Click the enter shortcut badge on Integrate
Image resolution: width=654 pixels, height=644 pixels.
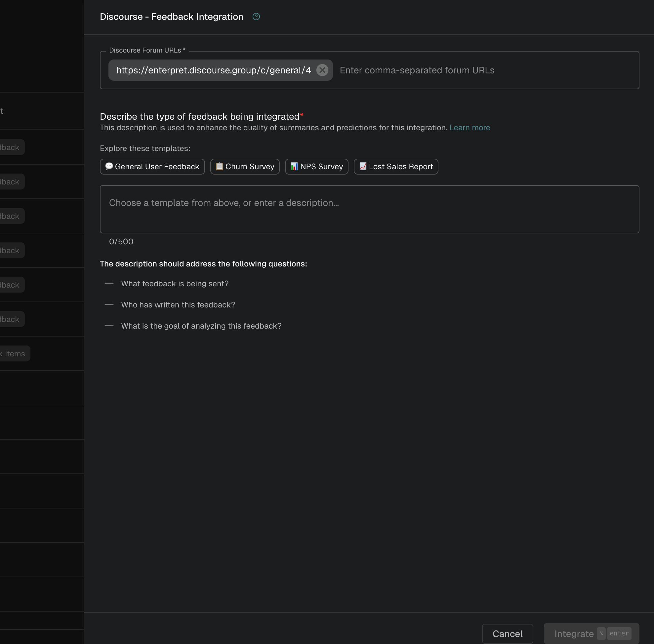pyautogui.click(x=619, y=633)
